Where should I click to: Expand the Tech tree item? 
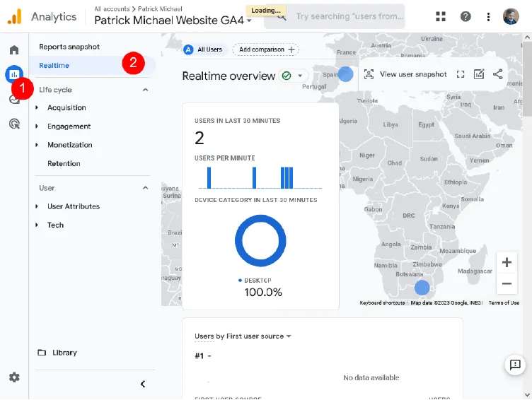pyautogui.click(x=37, y=225)
